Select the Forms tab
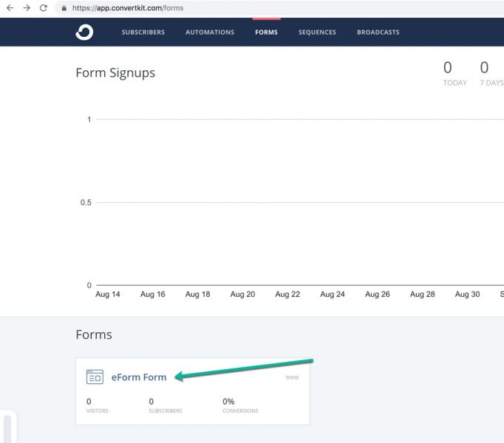This screenshot has width=504, height=443. (x=267, y=32)
